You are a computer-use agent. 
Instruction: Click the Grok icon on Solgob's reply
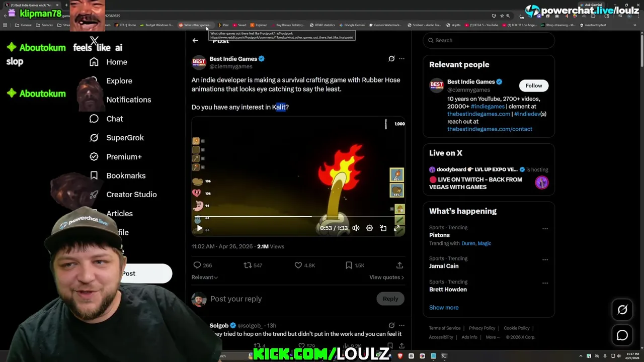(391, 325)
